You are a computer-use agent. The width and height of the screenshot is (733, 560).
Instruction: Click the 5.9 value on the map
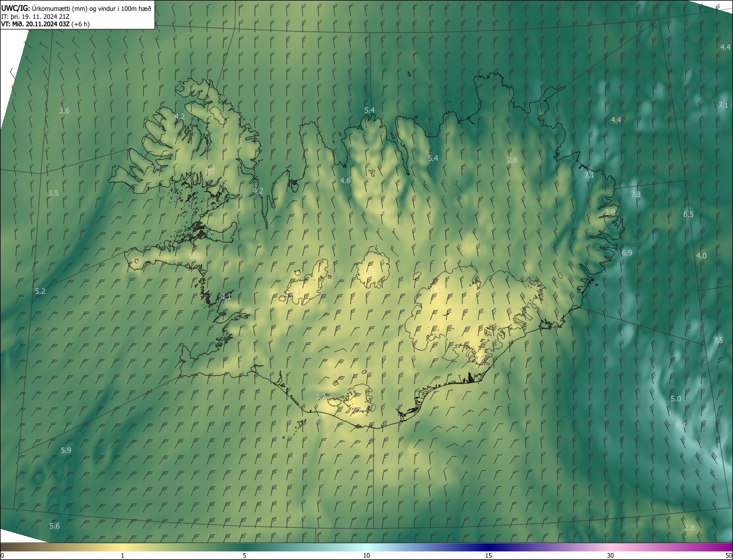(66, 451)
